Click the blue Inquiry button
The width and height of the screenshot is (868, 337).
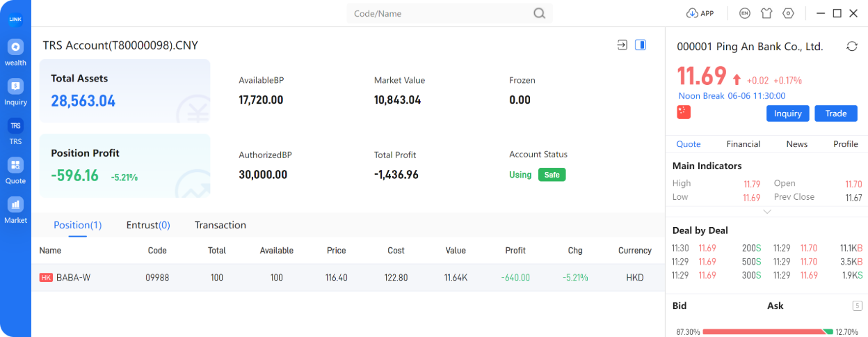pos(788,113)
